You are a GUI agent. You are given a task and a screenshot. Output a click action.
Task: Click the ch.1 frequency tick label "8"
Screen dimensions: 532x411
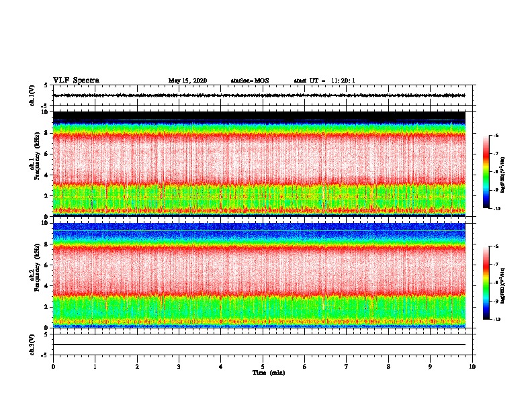coord(47,133)
